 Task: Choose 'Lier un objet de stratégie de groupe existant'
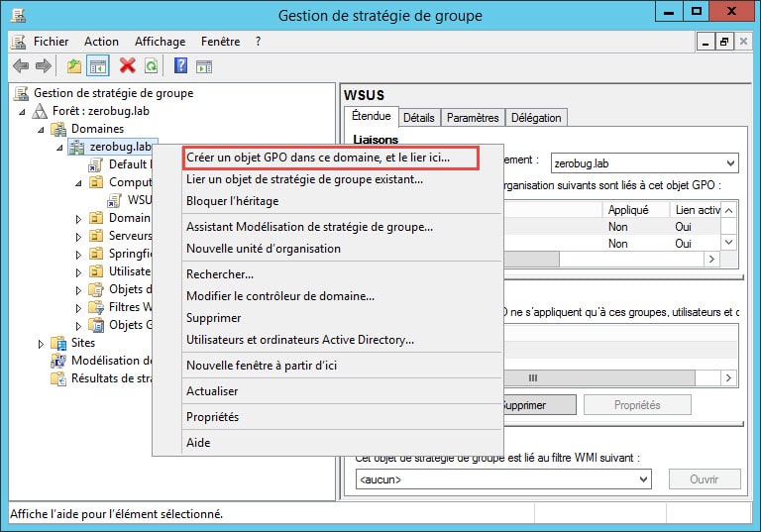(304, 179)
